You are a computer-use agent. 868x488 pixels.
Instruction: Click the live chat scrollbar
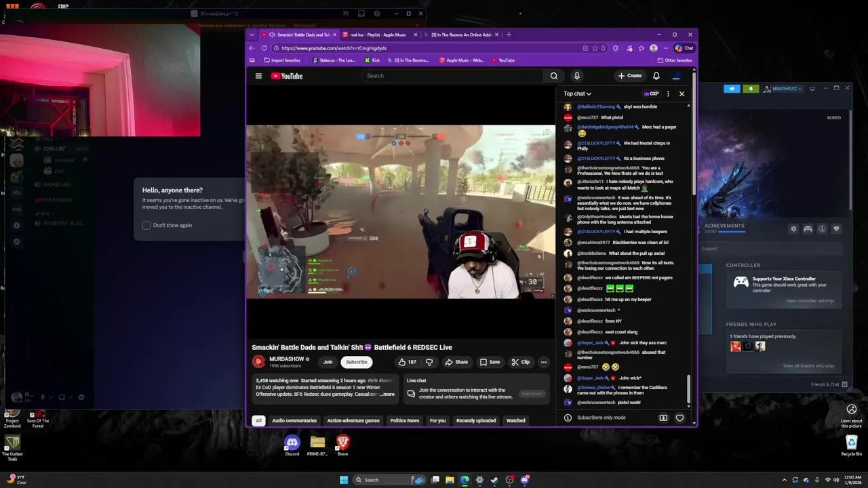(689, 390)
